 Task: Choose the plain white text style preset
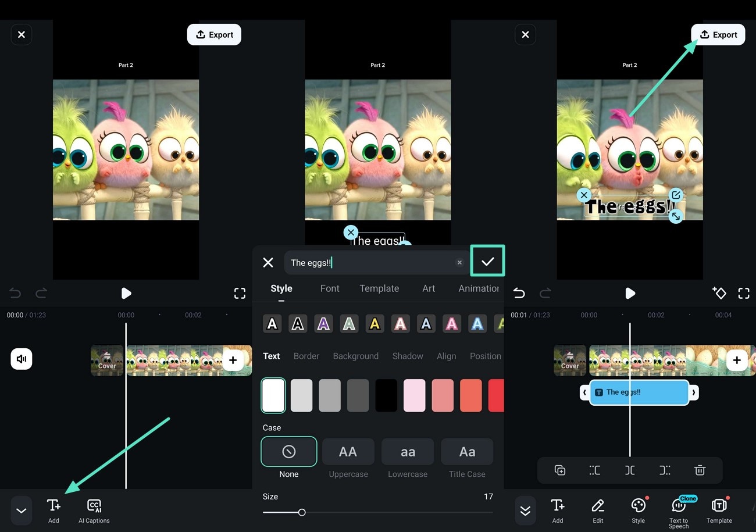coord(272,324)
